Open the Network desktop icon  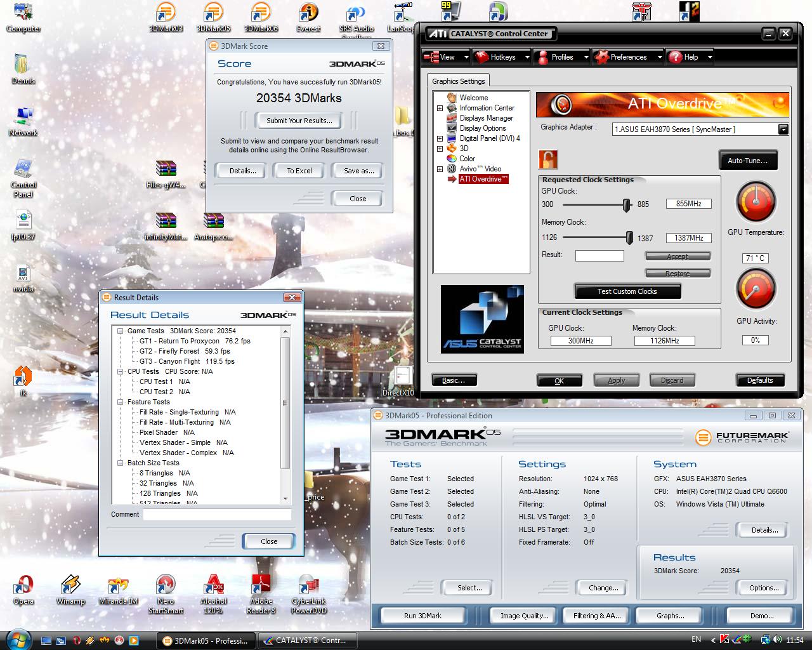click(23, 121)
